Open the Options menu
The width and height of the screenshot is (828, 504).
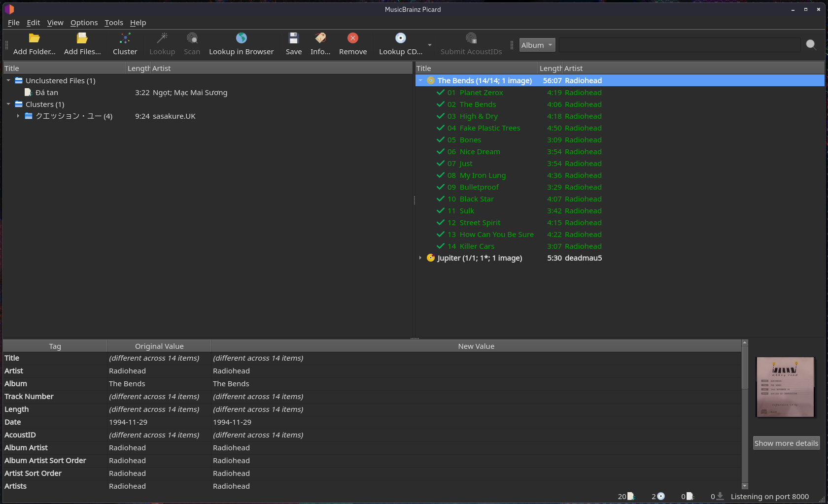(84, 23)
